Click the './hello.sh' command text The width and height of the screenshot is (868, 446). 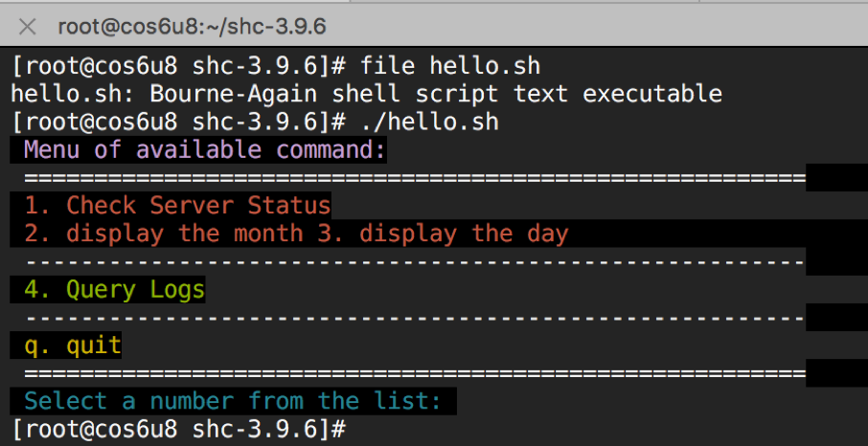[x=429, y=122]
